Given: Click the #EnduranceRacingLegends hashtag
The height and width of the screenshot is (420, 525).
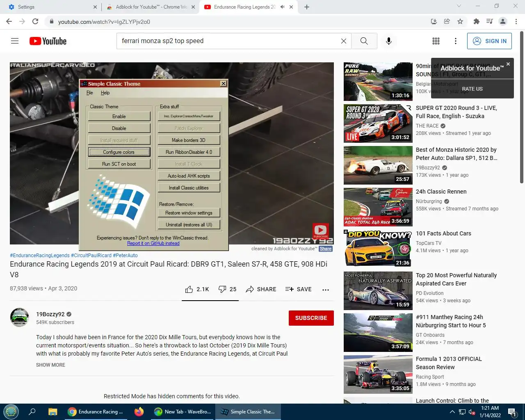Looking at the screenshot, I should pyautogui.click(x=40, y=256).
